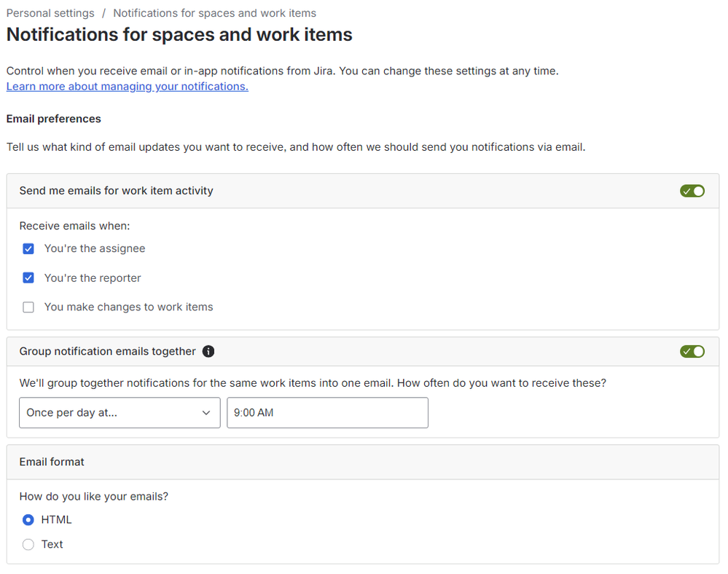This screenshot has width=728, height=574.
Task: Click "Send me emails for work item activity" header text
Action: pyautogui.click(x=116, y=191)
